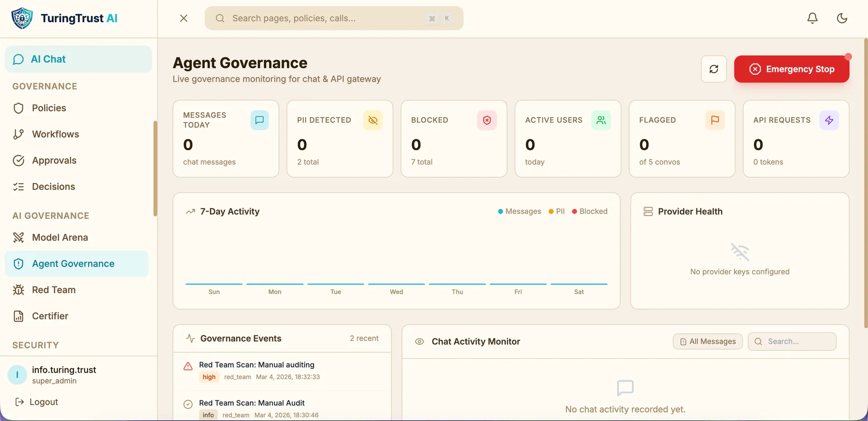Click API Requests lightning icon

(829, 120)
